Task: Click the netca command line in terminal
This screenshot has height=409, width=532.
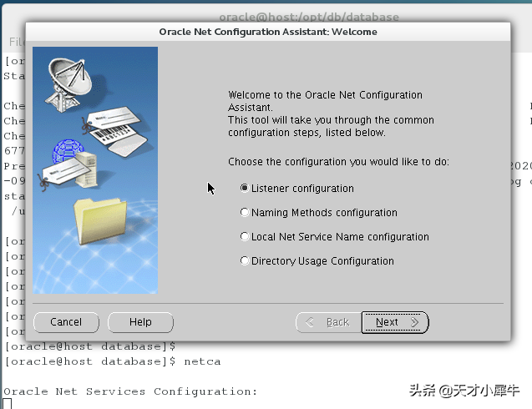Action: (113, 361)
